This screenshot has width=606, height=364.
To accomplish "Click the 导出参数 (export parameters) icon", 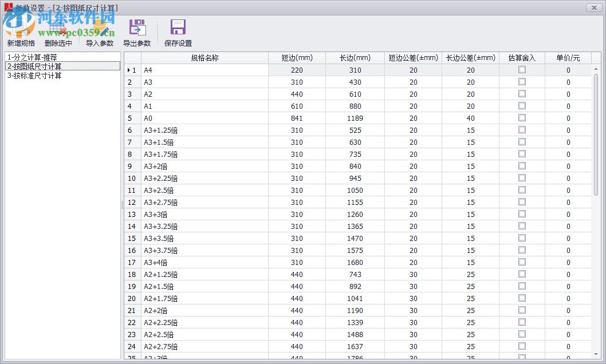I will tap(137, 27).
